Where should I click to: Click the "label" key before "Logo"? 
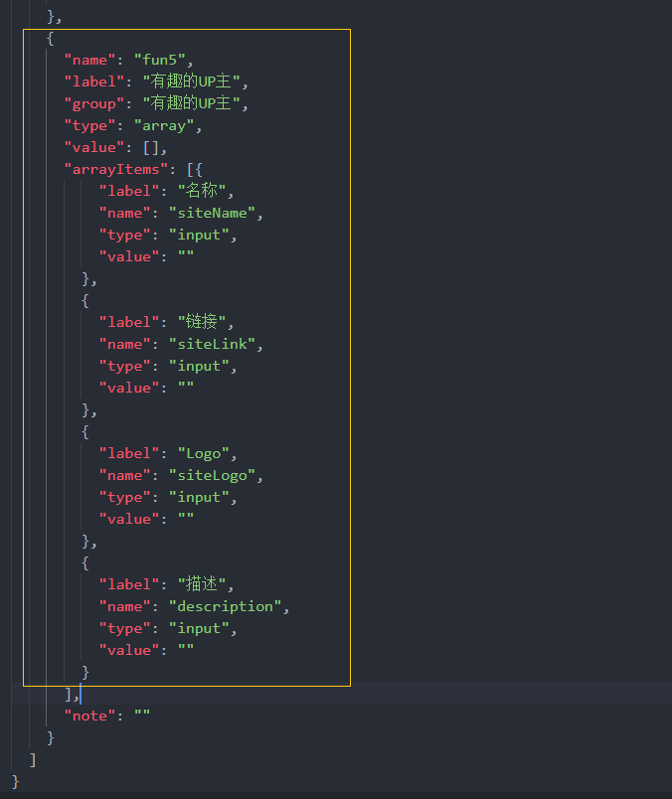coord(129,453)
